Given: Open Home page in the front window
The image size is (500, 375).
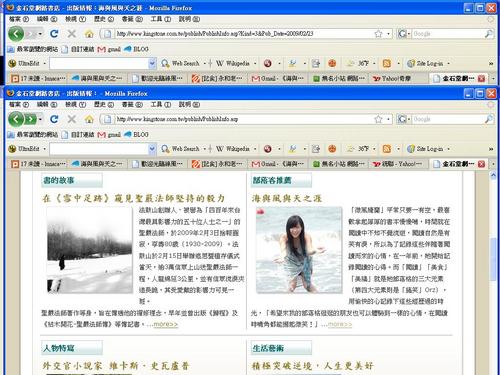Looking at the screenshot, I should coord(89,119).
